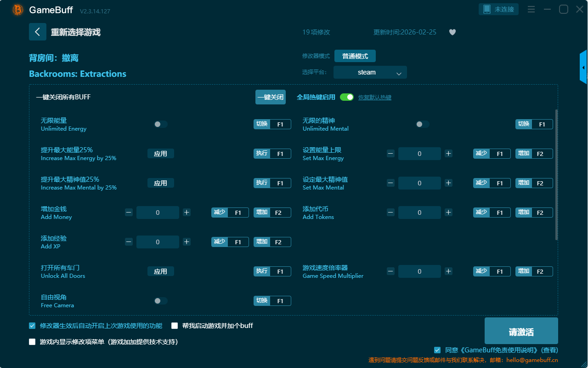The width and height of the screenshot is (588, 368).
Task: Click the one-key close all buffs button
Action: pos(271,97)
